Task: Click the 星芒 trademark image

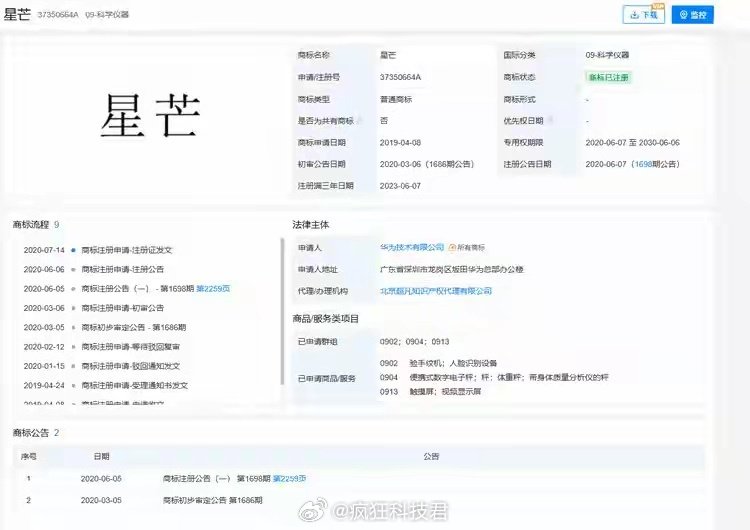Action: coord(150,115)
